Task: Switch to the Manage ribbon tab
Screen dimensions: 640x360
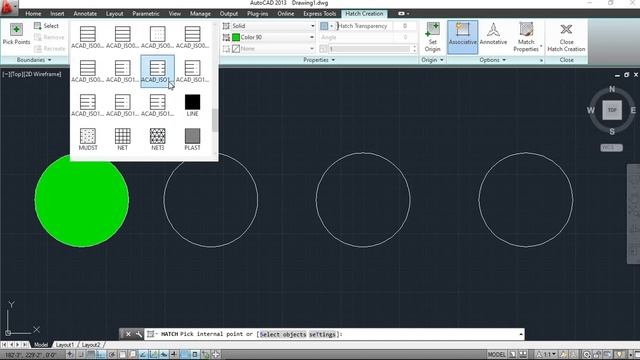Action: 200,13
